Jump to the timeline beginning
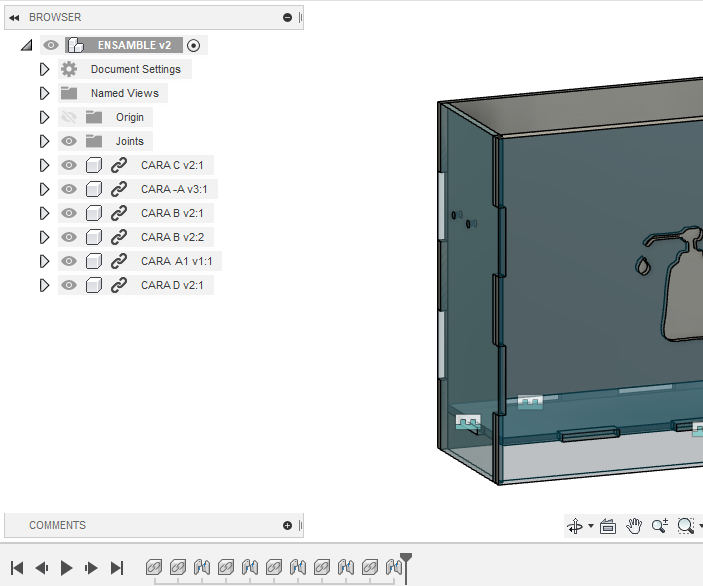Screen dimensions: 703x586 tap(17, 568)
